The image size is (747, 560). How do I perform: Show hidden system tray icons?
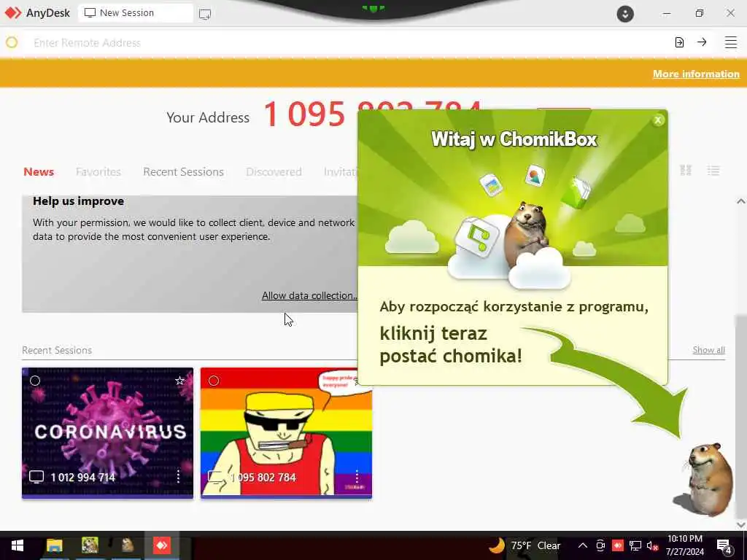pos(583,545)
